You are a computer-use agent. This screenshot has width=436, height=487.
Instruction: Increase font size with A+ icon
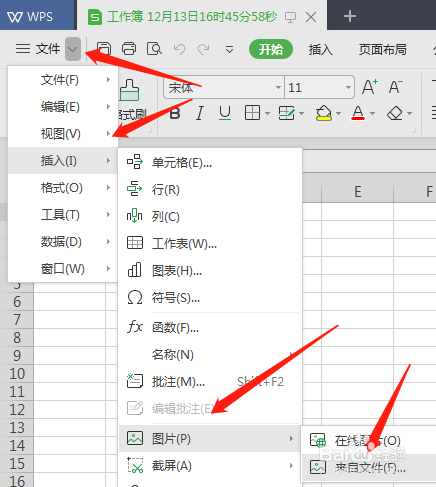370,87
